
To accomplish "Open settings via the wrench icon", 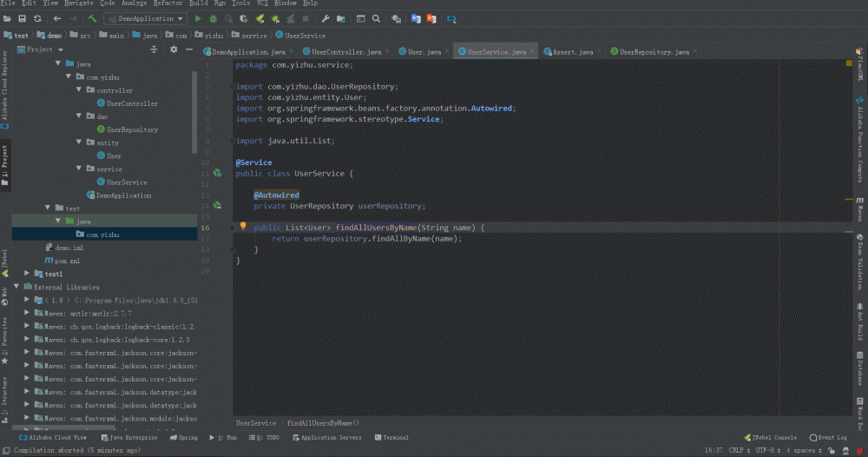I will (x=325, y=18).
